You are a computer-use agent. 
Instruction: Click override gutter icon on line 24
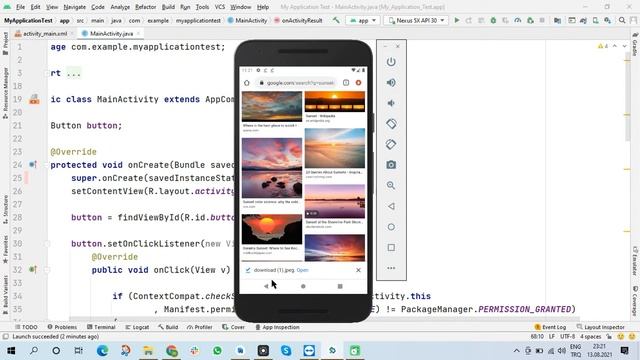click(33, 164)
